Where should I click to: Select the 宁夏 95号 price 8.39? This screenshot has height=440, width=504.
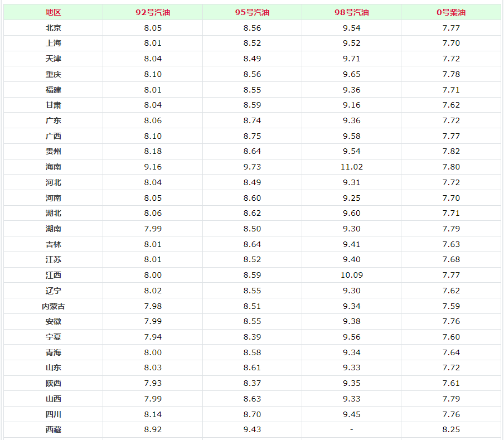[252, 337]
